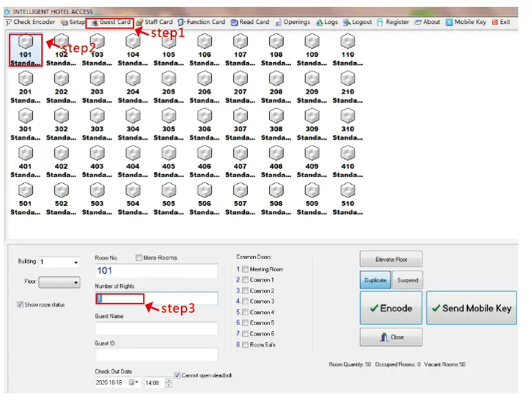Screen dimensions: 532x400
Task: Check the Common 5 door option
Action: pyautogui.click(x=246, y=323)
